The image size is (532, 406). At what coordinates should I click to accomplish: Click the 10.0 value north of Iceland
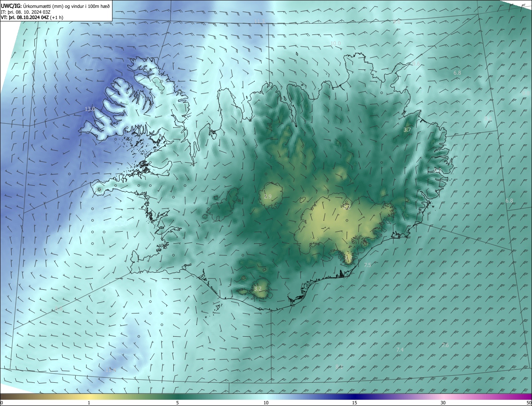click(x=336, y=44)
